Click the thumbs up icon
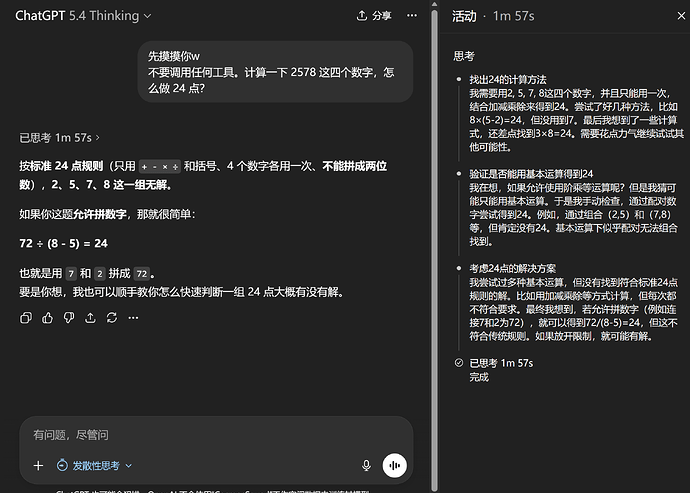690x493 pixels. pyautogui.click(x=48, y=318)
